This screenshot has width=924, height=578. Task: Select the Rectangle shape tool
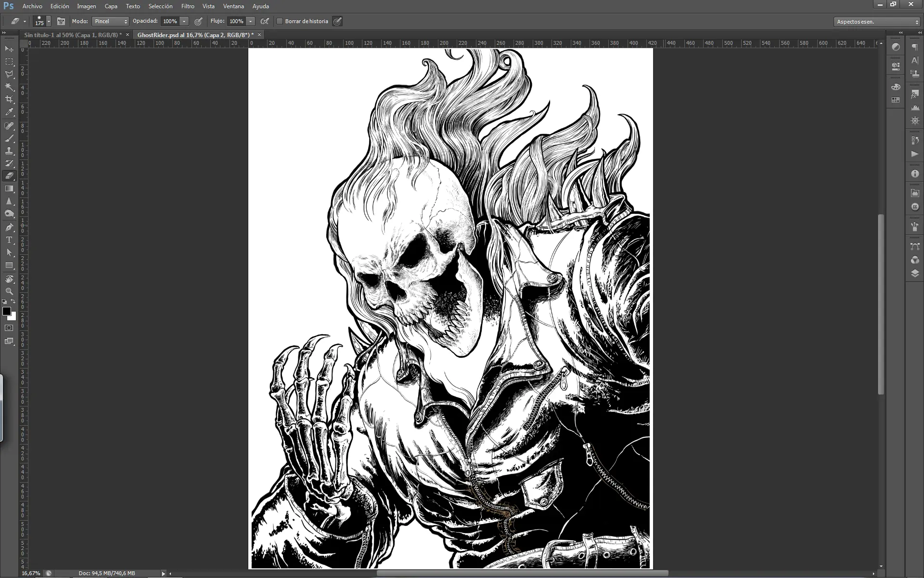click(x=9, y=265)
